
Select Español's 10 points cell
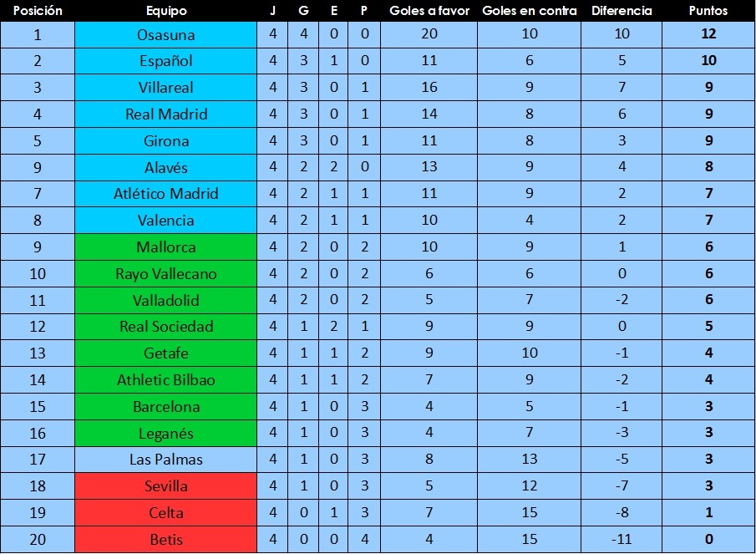pos(708,60)
